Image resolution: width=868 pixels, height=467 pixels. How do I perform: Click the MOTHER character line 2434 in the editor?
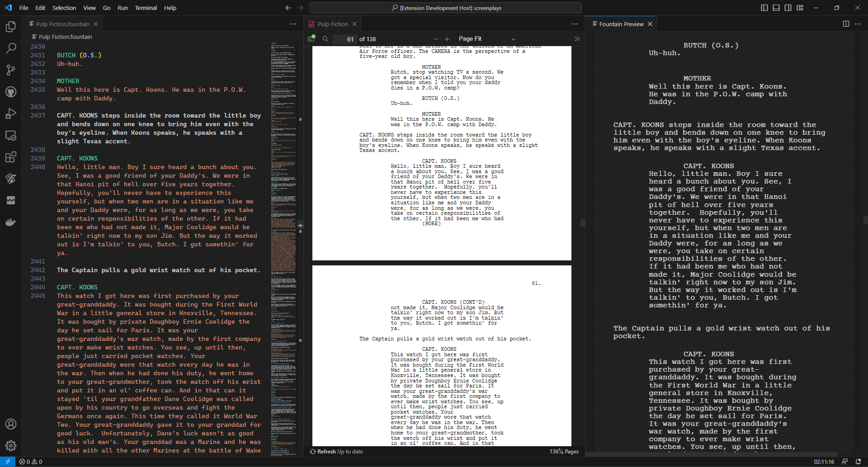tap(68, 81)
